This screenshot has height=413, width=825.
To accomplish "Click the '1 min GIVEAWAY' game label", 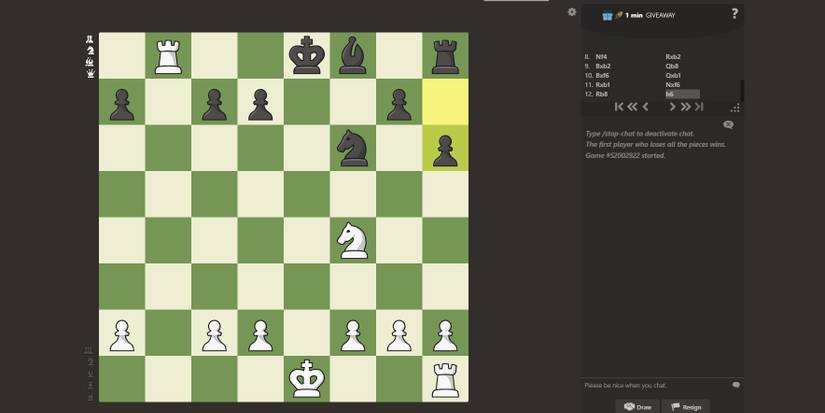I will pos(650,15).
